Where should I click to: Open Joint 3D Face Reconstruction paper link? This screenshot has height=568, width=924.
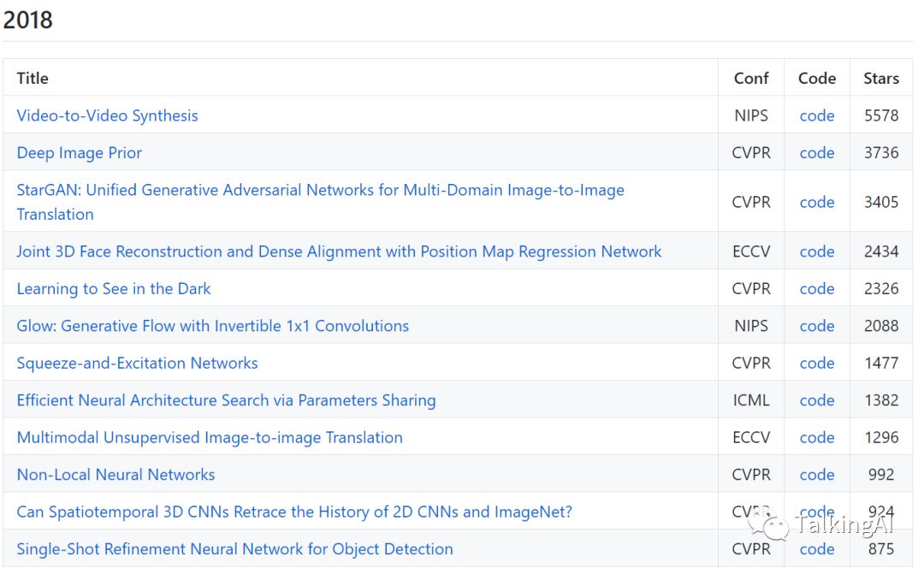[x=339, y=251]
